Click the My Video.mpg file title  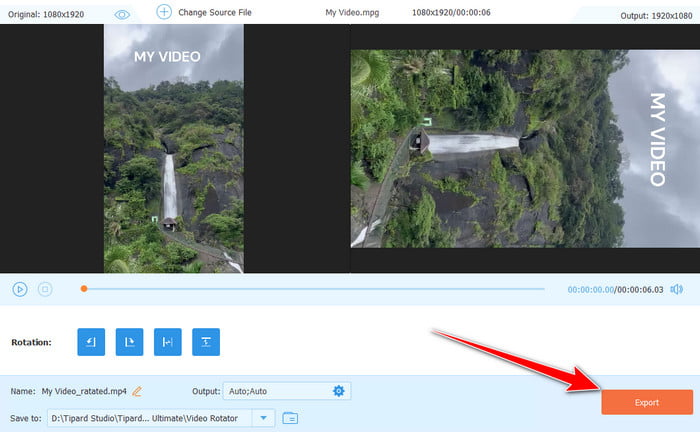tap(352, 12)
